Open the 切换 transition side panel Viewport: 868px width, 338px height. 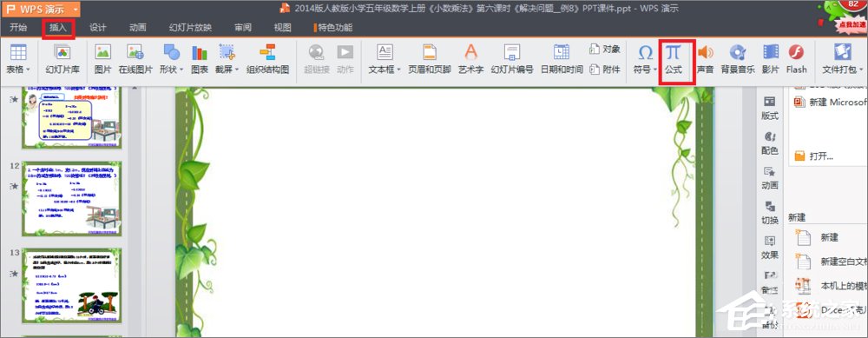(770, 213)
